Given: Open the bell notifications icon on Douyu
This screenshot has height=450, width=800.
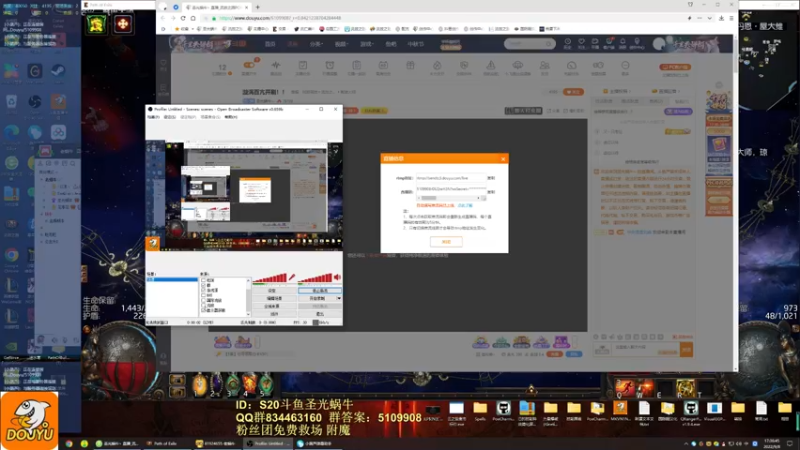Looking at the screenshot, I should coord(622,42).
